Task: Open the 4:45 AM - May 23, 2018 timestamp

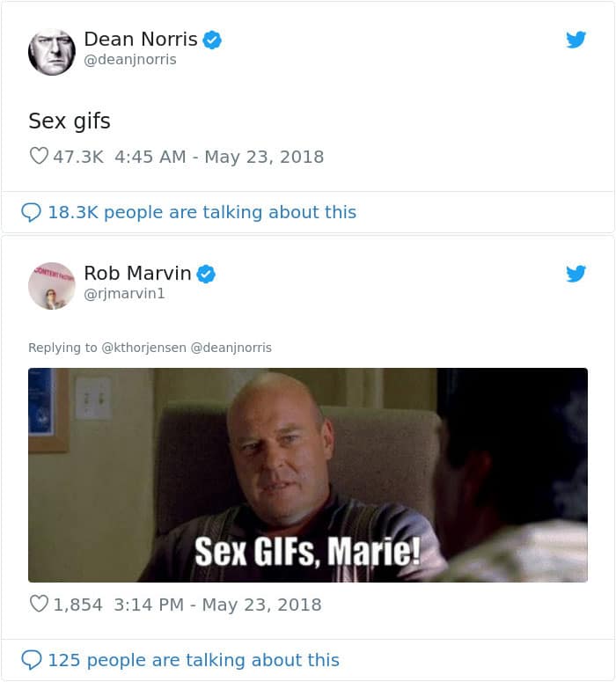Action: coord(219,157)
